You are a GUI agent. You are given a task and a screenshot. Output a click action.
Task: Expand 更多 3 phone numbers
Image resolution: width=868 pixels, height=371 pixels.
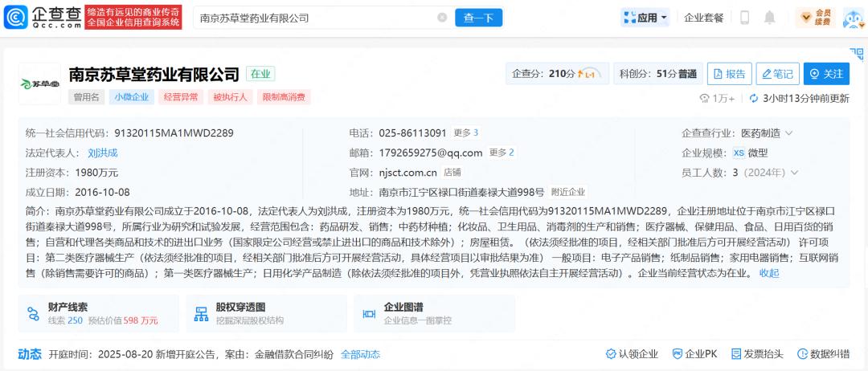point(466,132)
